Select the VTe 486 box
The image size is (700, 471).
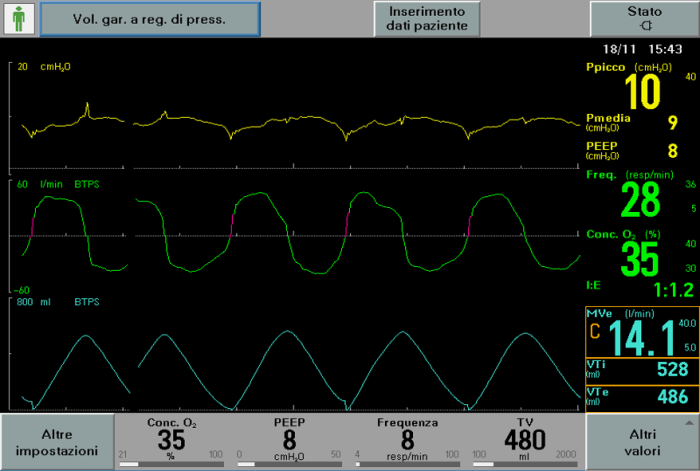coord(640,398)
